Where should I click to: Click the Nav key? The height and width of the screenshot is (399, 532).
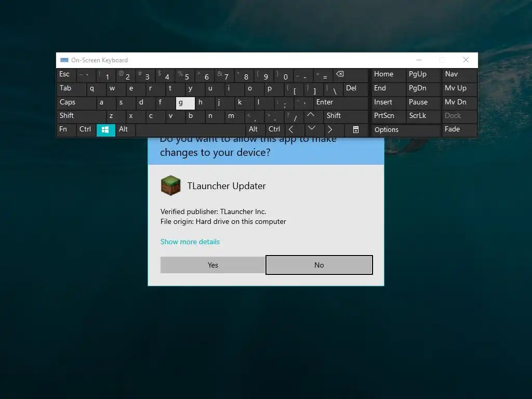pyautogui.click(x=460, y=75)
